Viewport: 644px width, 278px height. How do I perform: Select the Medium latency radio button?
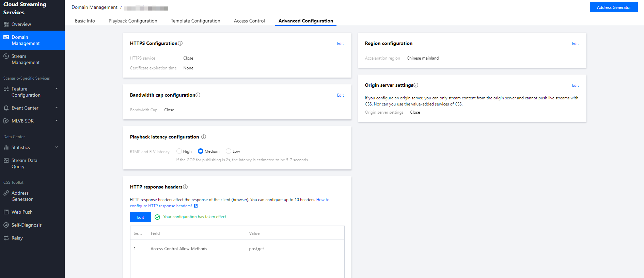coord(201,151)
